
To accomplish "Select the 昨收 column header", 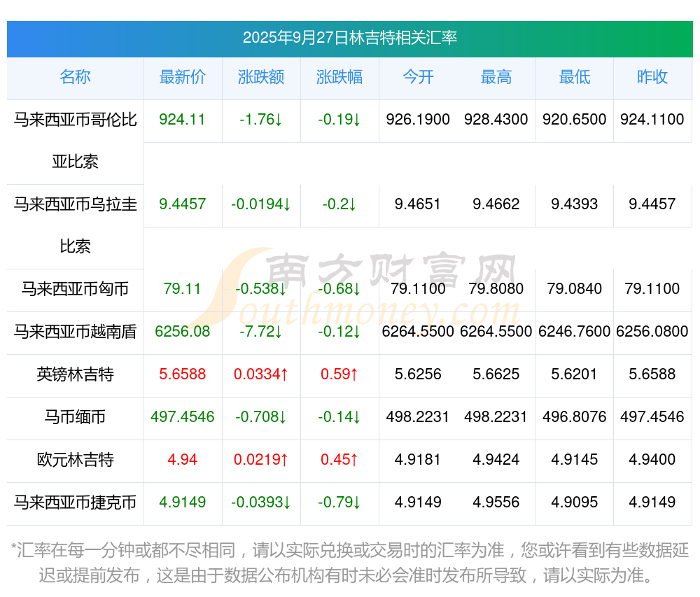I will point(652,77).
